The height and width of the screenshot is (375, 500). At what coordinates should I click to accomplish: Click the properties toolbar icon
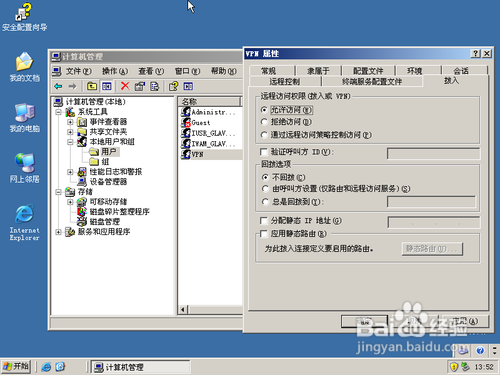point(140,86)
